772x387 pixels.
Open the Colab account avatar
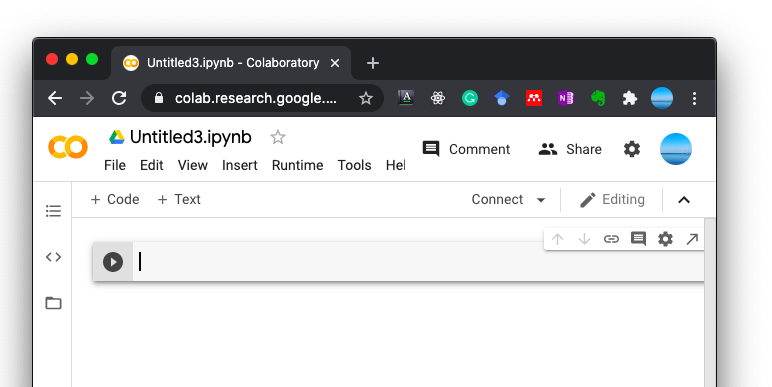tap(676, 149)
